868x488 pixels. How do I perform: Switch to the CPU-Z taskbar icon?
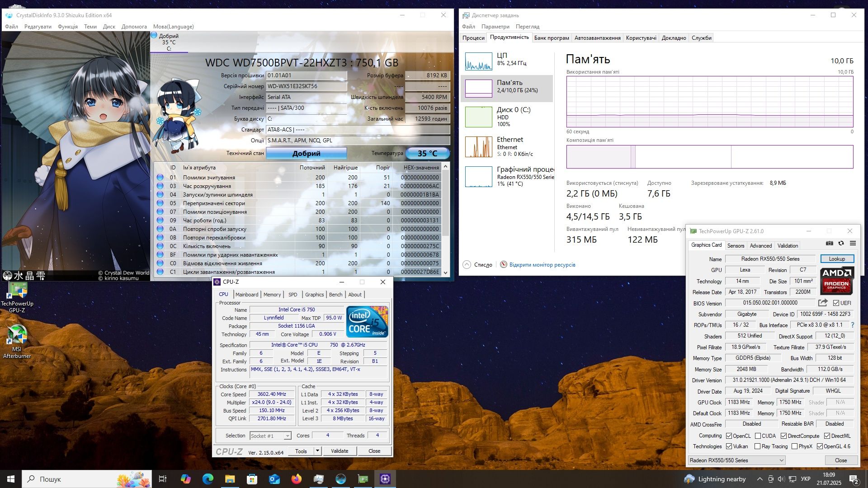point(385,479)
